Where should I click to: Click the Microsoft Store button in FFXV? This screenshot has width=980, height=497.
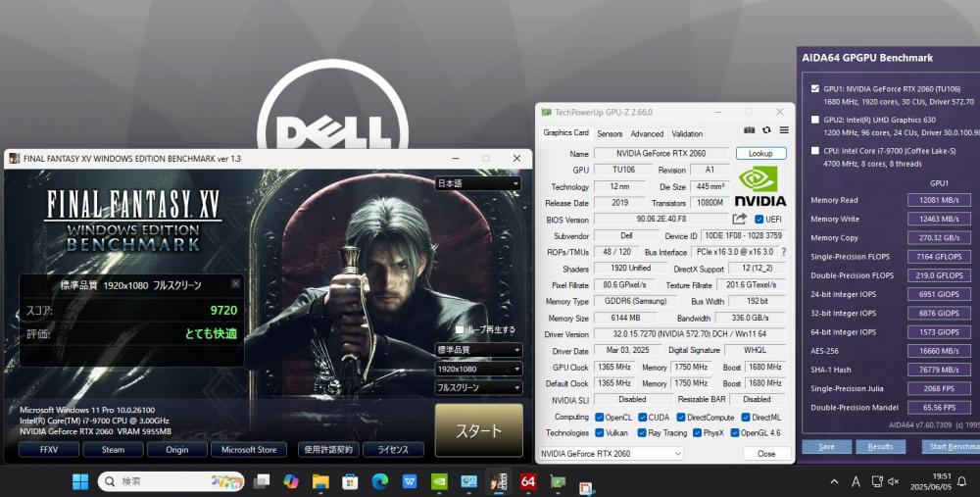249,450
